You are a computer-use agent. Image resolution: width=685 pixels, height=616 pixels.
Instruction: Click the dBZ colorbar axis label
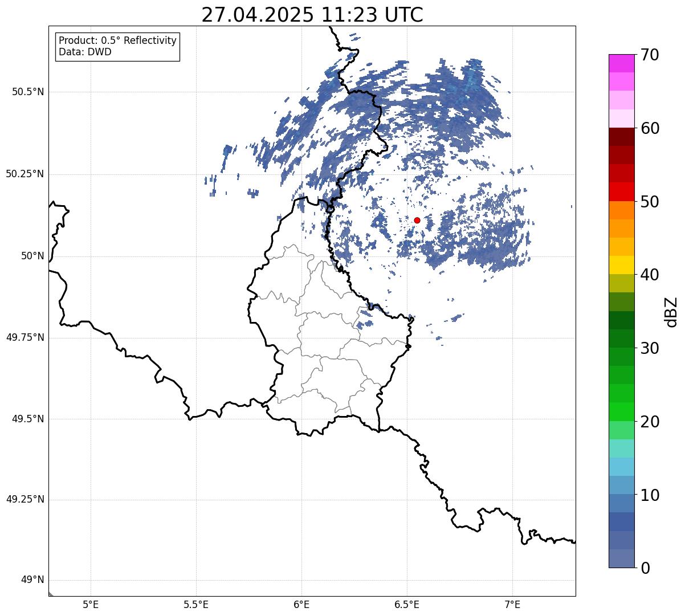tap(671, 311)
